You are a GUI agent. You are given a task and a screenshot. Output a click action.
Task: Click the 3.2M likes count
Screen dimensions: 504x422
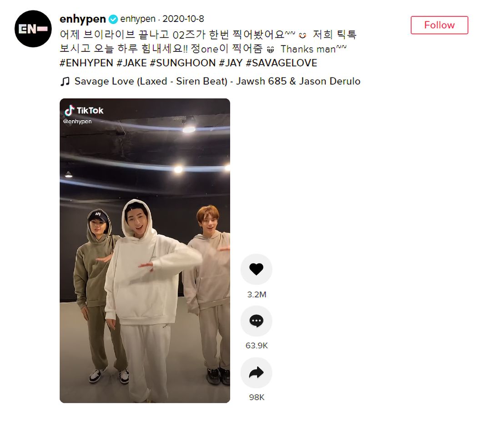coord(257,295)
